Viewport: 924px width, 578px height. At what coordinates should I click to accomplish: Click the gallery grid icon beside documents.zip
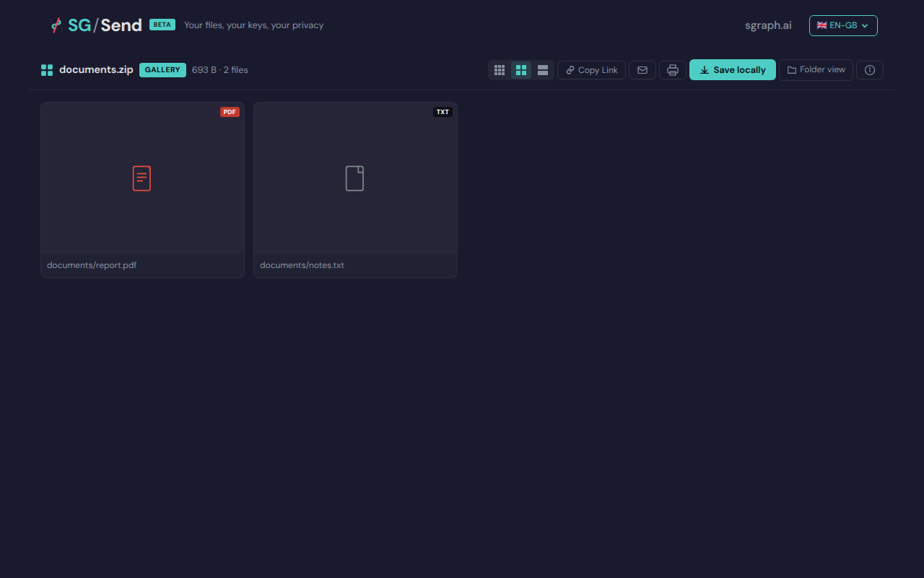point(47,70)
